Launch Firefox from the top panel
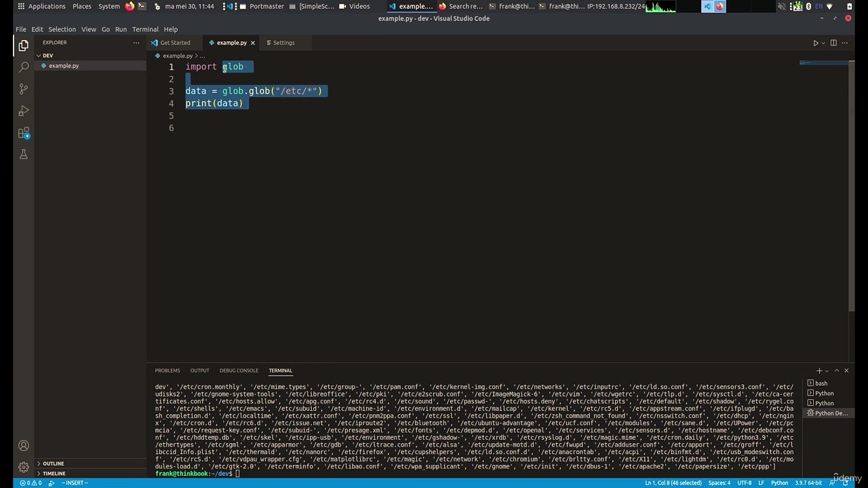This screenshot has height=488, width=868. click(x=130, y=6)
